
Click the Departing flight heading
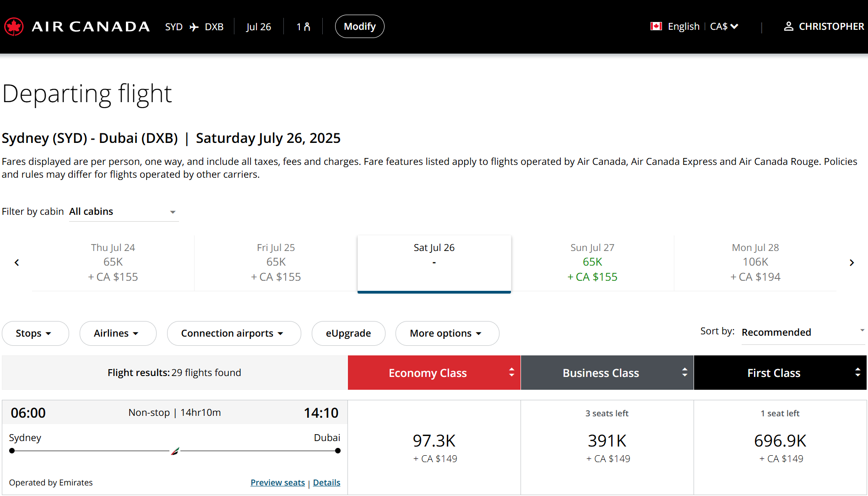87,94
